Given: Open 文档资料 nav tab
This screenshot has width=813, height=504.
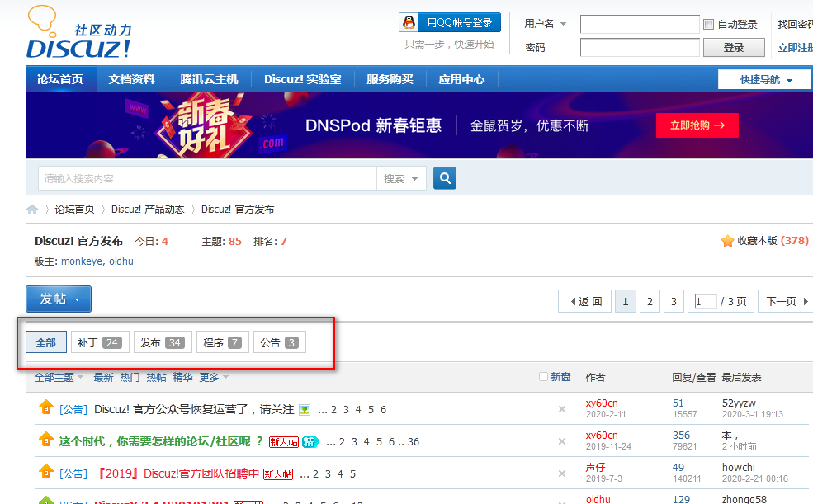Looking at the screenshot, I should coord(132,79).
